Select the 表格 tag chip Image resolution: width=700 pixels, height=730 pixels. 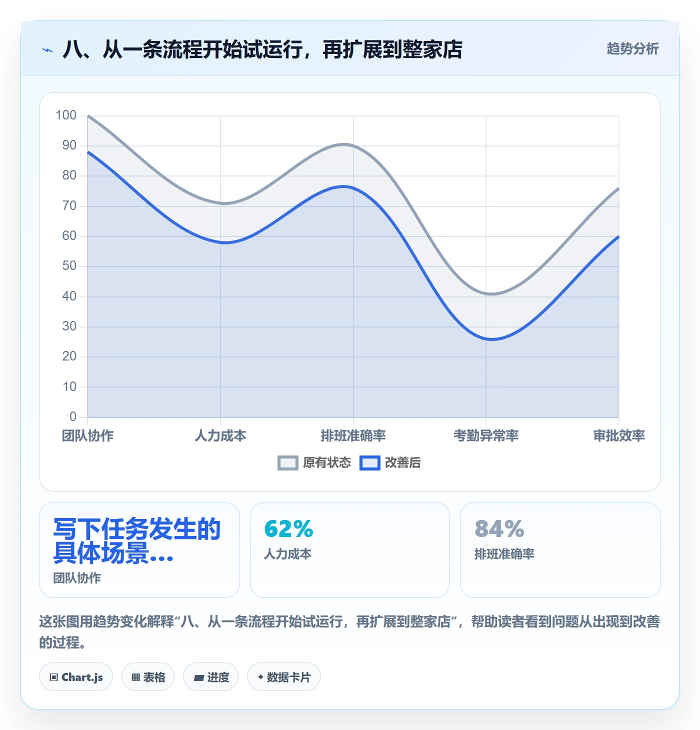(148, 677)
